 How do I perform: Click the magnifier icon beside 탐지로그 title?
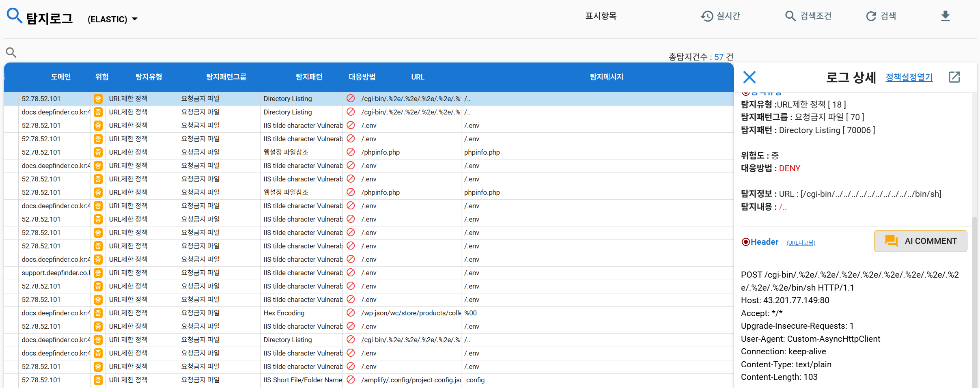pos(14,16)
